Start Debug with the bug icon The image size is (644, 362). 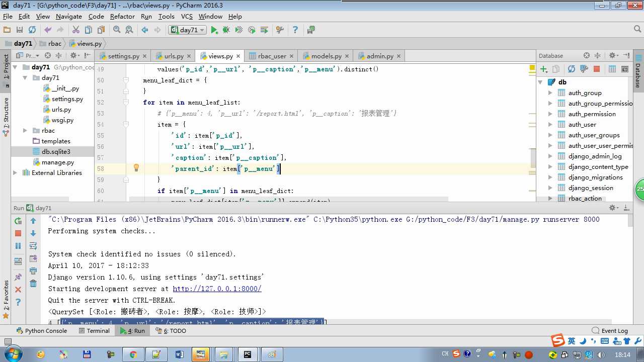click(226, 30)
